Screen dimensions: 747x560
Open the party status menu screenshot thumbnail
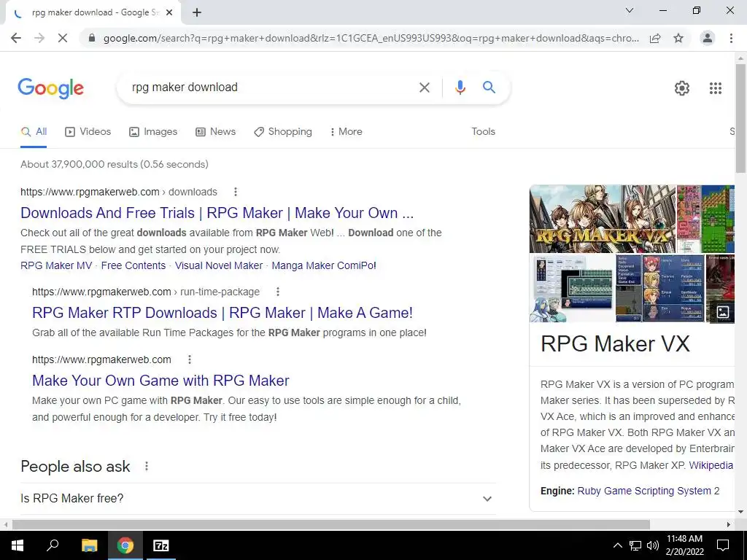[x=673, y=289]
